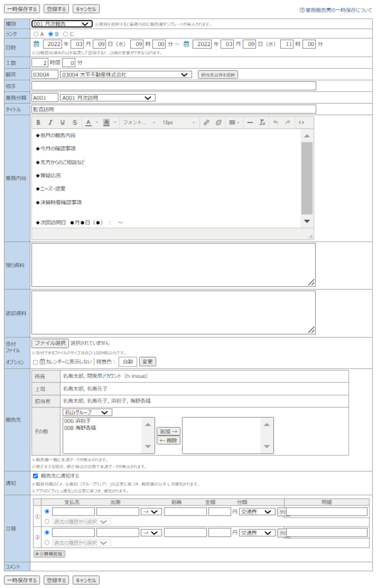Open 交通費 category dropdown in row ①

tap(258, 512)
